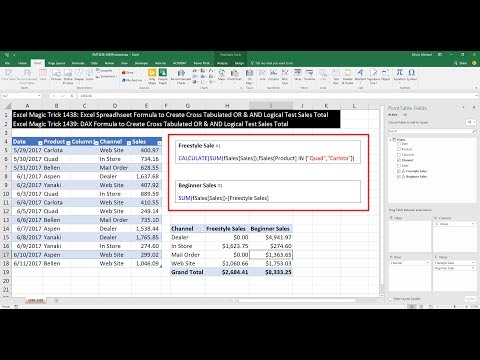Open Header & Footer
Screen dimensions: 480x360
(348, 76)
